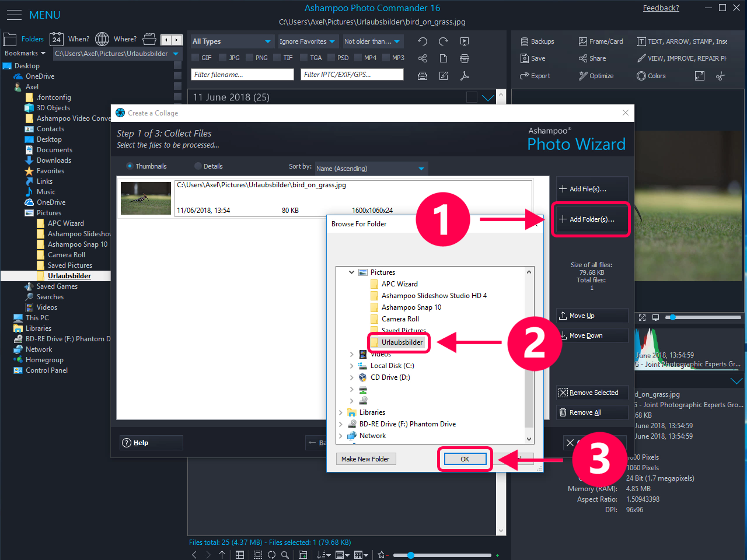Collapse Pictures node in Browse For Folder
This screenshot has width=747, height=560.
pos(351,272)
